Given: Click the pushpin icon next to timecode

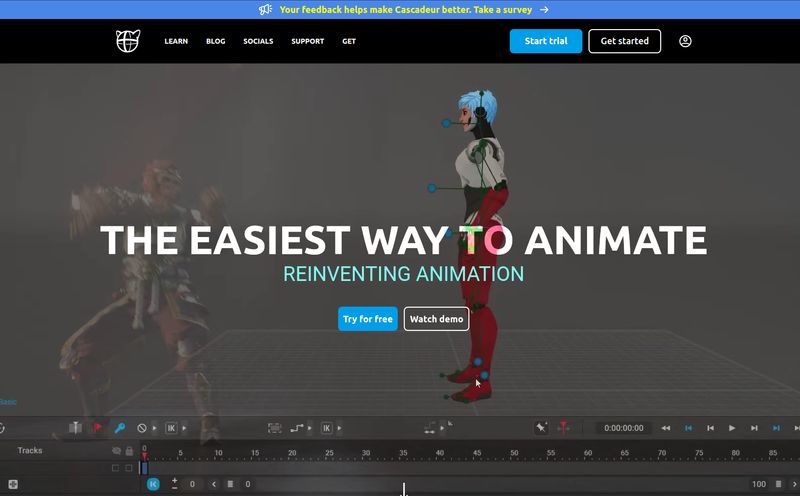Looking at the screenshot, I should coord(541,428).
